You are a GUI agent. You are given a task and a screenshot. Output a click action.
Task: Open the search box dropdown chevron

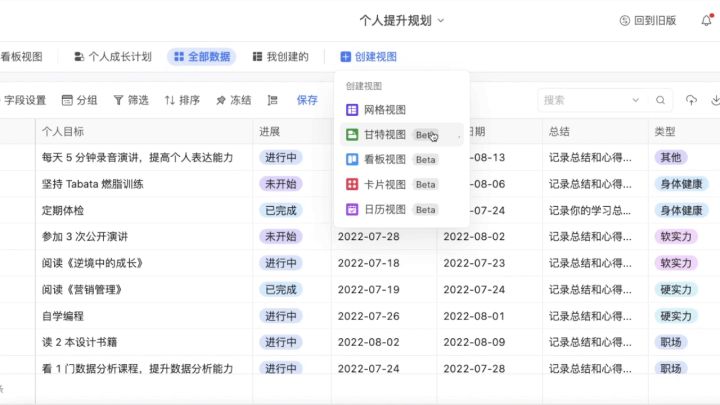(x=638, y=100)
